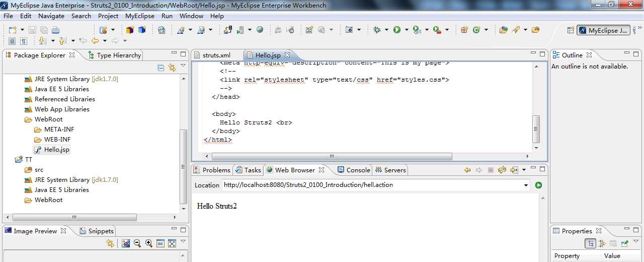Click the camera snapshot toolbar icon
Screen dimensions: 644x262
[349, 30]
